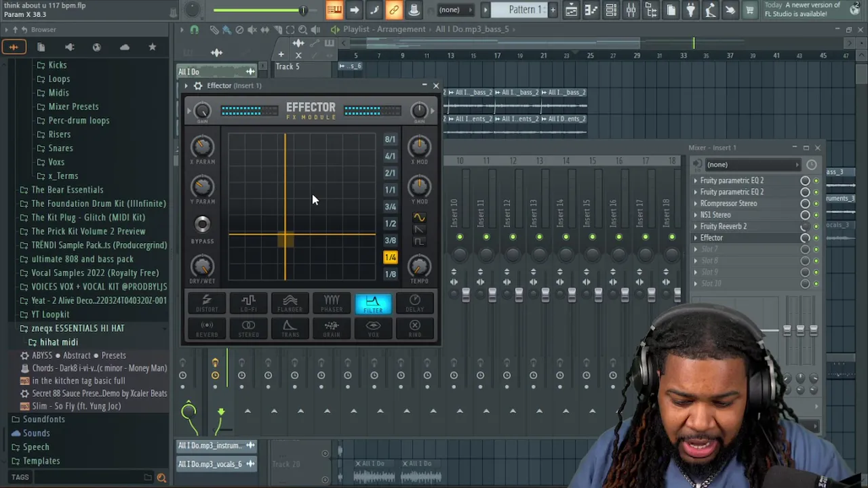Mute Insert 14 mixer track LED
The image size is (868, 488).
(566, 237)
